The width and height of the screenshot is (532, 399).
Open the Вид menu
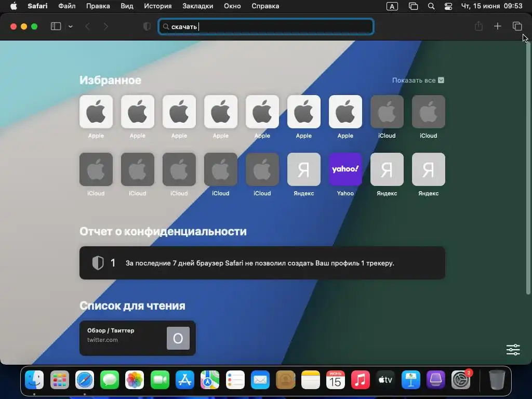pos(127,6)
